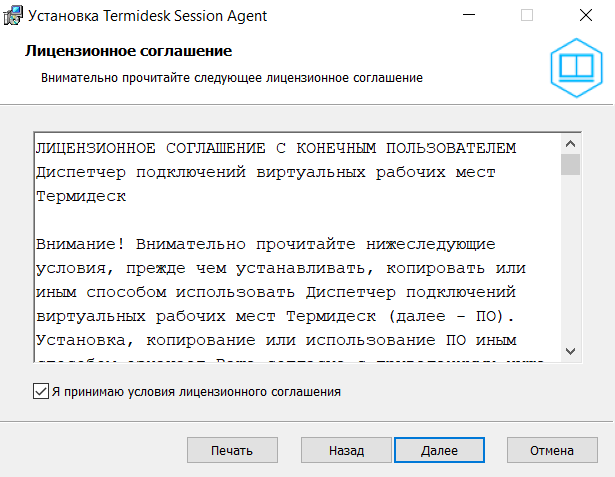Click the 'Внимание!' paragraph in the license text
Viewport: 615px width, 477px height.
pyautogui.click(x=266, y=244)
